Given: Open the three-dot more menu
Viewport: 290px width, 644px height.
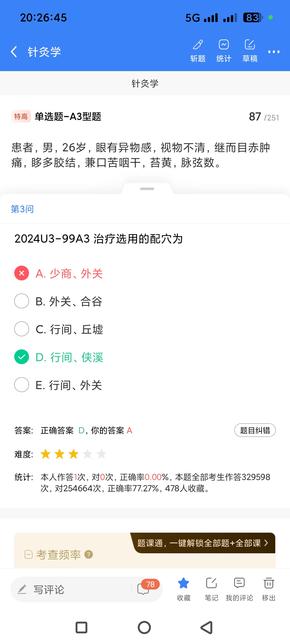Looking at the screenshot, I should pos(274,52).
